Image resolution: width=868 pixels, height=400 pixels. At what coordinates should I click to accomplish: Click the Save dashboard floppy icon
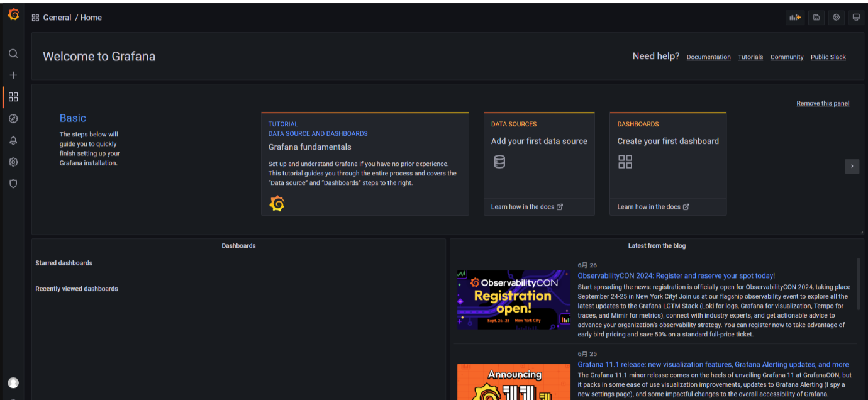pos(816,18)
